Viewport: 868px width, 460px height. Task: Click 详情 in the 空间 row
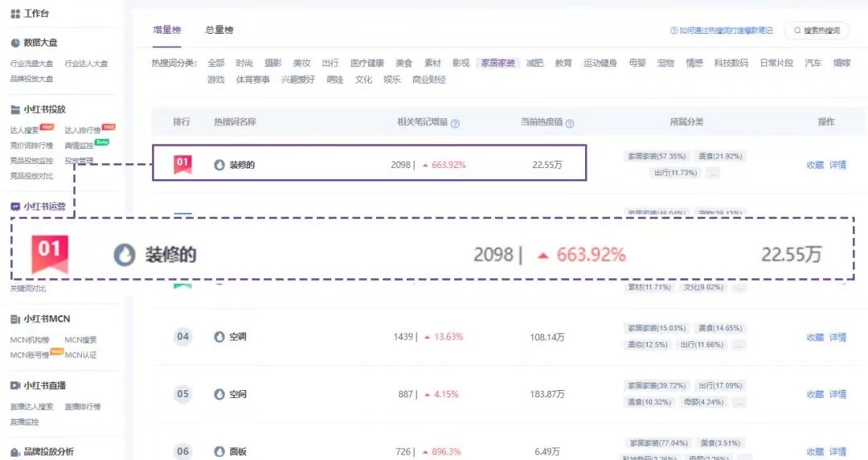tap(837, 394)
